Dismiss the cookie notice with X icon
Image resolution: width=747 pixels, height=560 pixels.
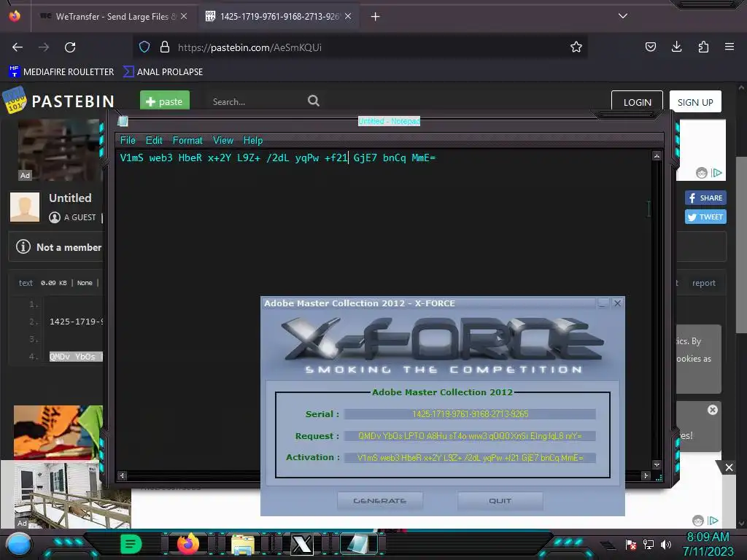[x=712, y=410]
